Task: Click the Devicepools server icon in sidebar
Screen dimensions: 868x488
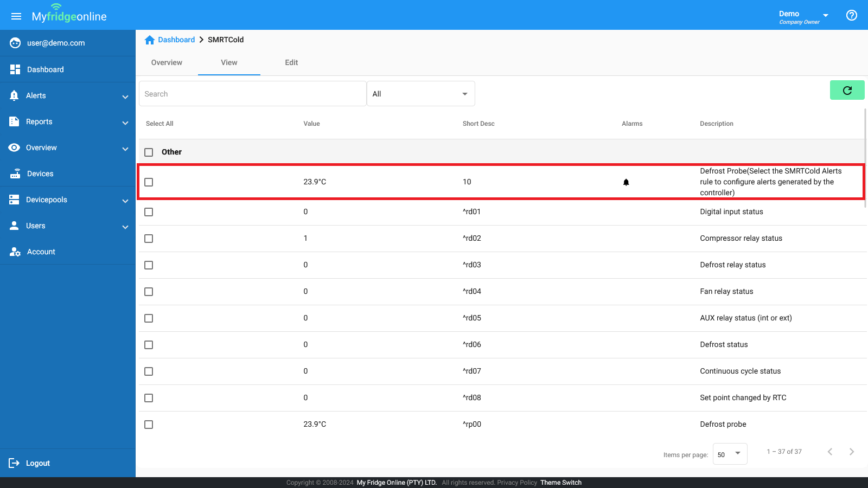Action: [x=14, y=200]
